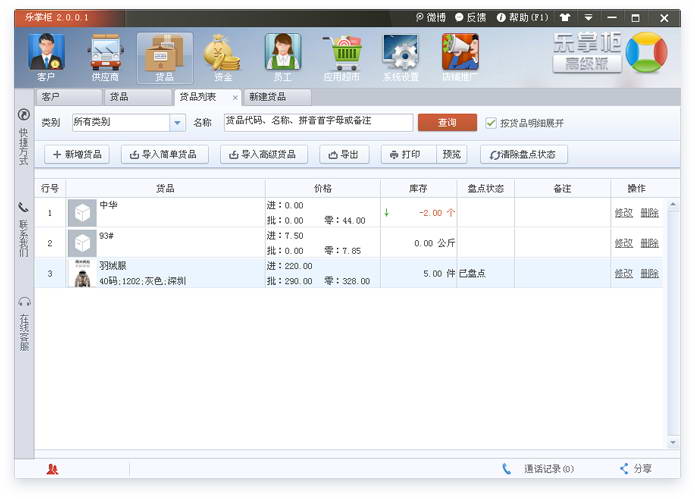Open the 应用超市 shopping cart icon

342,58
